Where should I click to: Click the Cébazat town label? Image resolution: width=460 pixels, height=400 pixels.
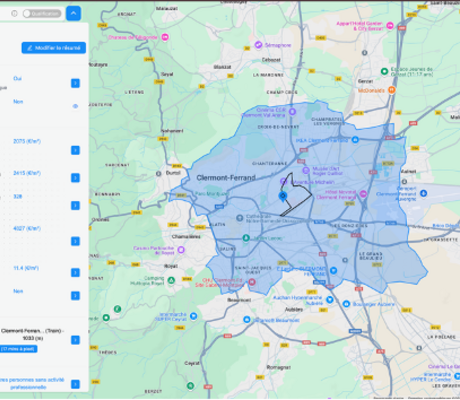[x=271, y=60]
